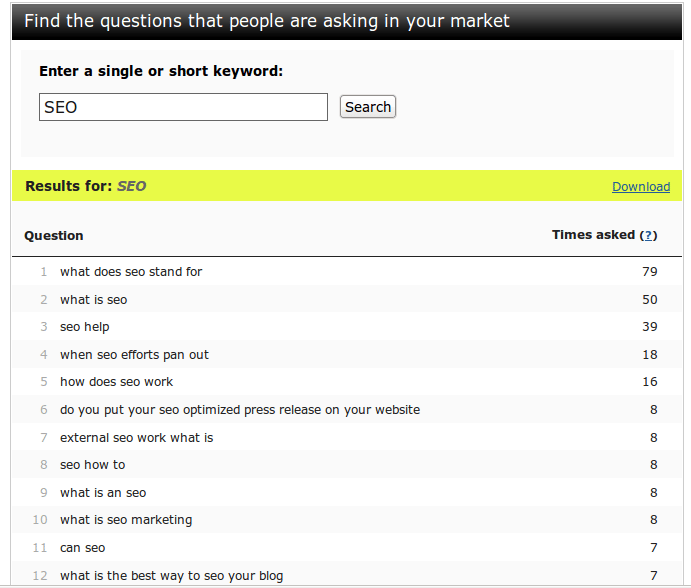Image resolution: width=691 pixels, height=588 pixels.
Task: Select the "seo how to" question
Action: 93,465
